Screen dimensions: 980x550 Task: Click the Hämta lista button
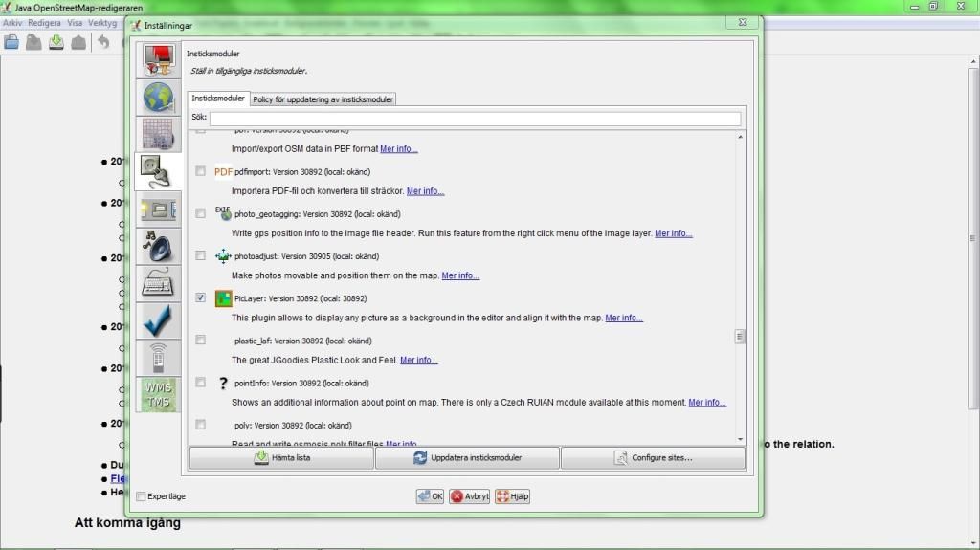pos(281,457)
